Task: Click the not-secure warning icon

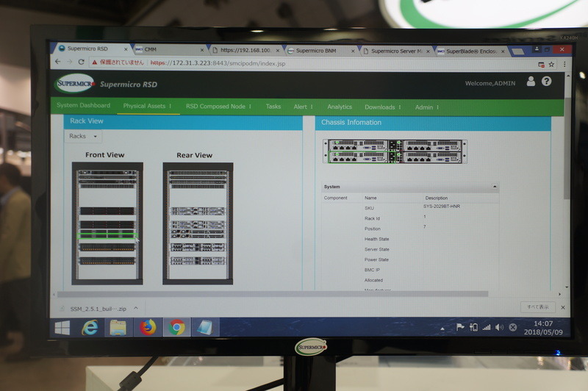Action: pos(95,62)
